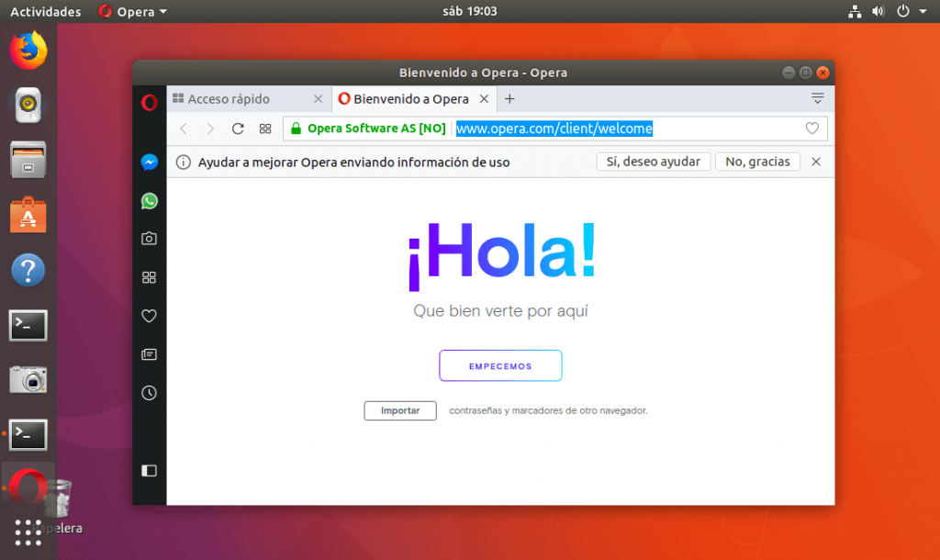Open the Opera application title-bar menu
The height and width of the screenshot is (560, 940).
click(134, 11)
